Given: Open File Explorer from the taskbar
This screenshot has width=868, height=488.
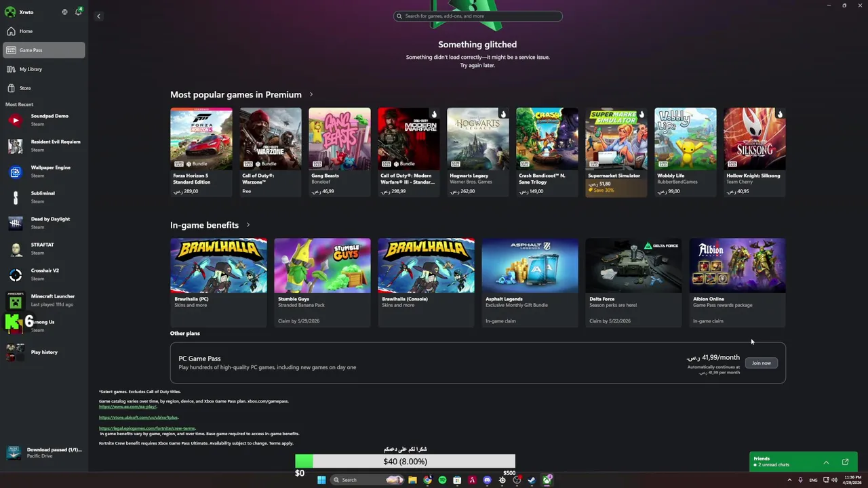Looking at the screenshot, I should point(412,480).
